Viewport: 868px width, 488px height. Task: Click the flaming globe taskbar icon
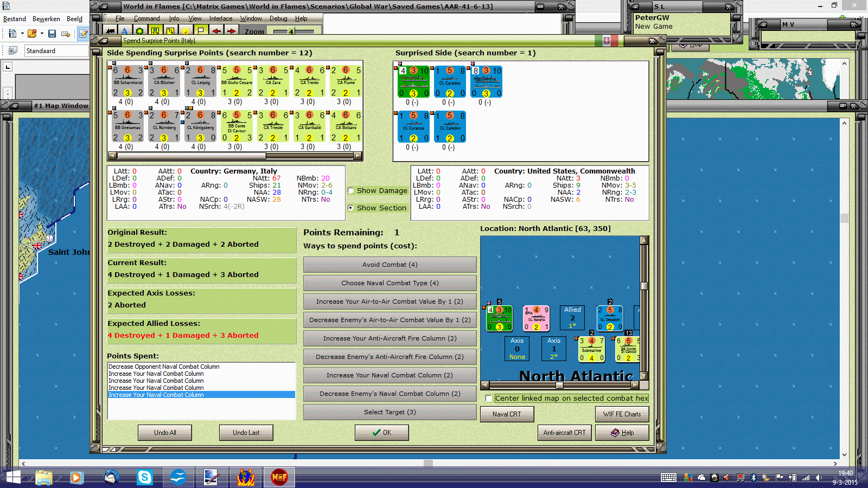246,477
